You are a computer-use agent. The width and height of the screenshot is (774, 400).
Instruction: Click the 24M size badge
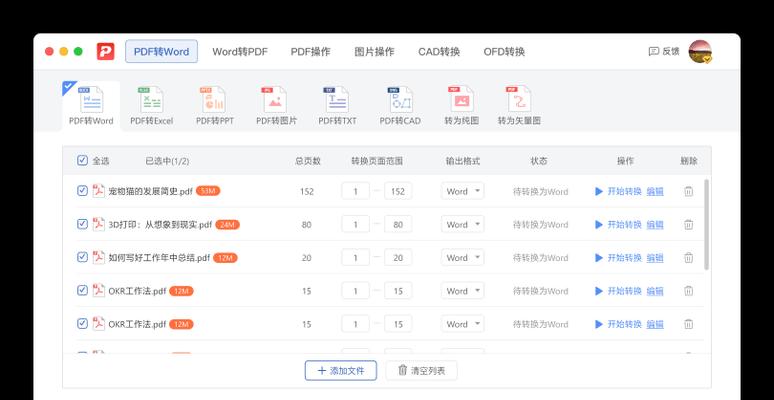click(228, 224)
